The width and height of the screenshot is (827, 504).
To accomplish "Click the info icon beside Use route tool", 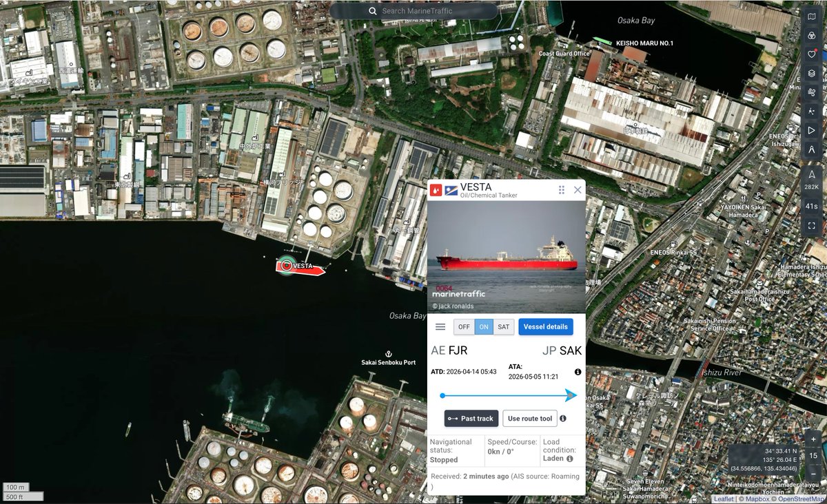I will click(563, 419).
